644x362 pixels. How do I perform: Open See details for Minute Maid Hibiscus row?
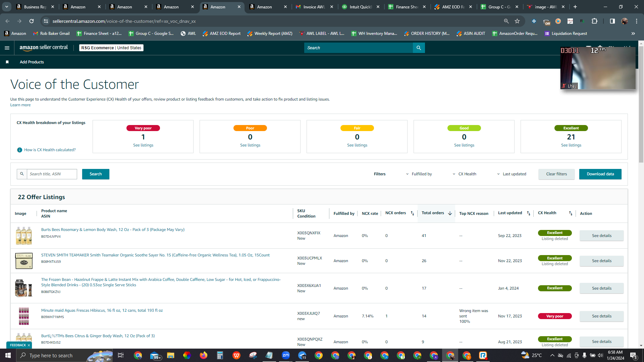[601, 316]
